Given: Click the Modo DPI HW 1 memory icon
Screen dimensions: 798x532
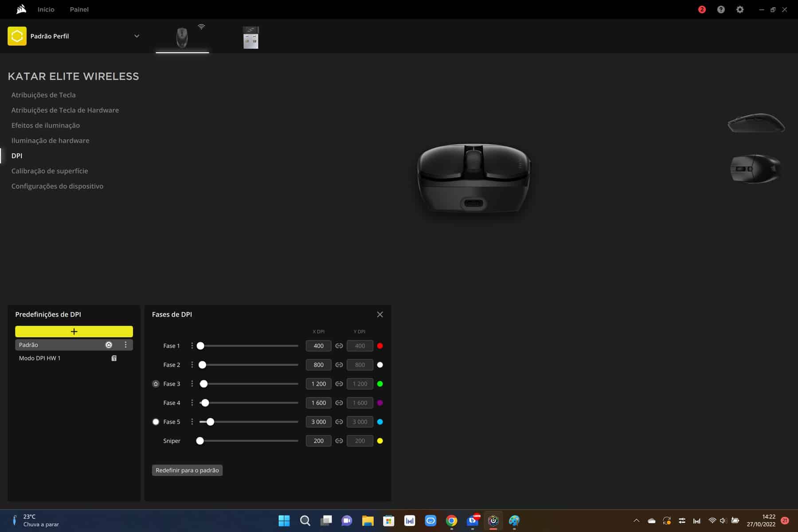Looking at the screenshot, I should [114, 358].
